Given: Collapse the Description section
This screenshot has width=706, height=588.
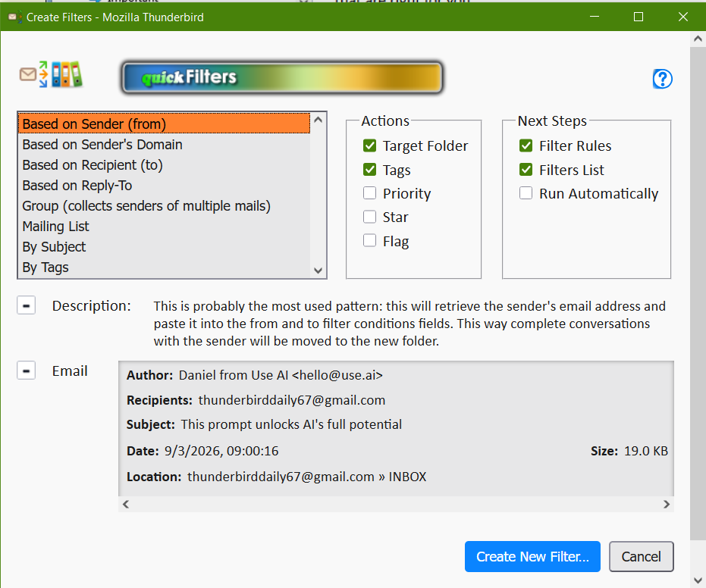Looking at the screenshot, I should [27, 305].
